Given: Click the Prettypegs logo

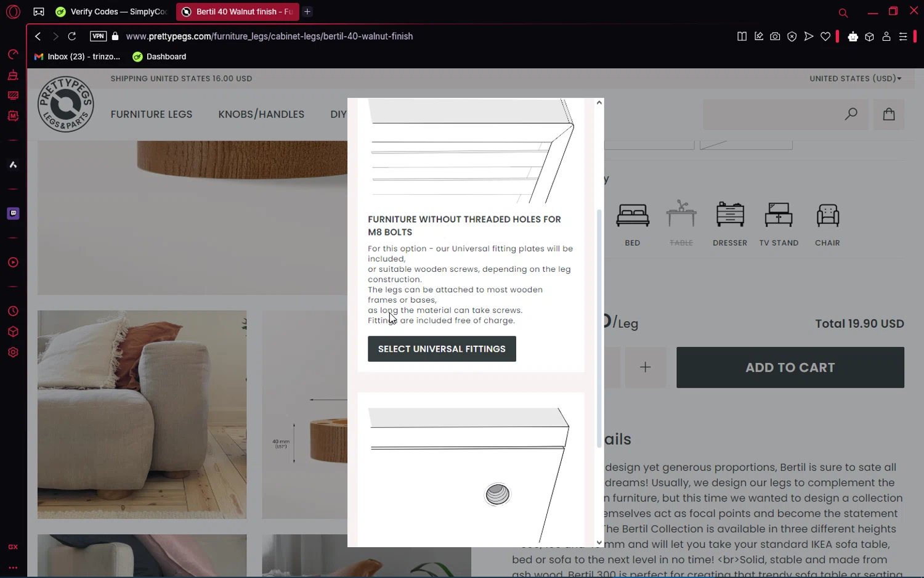Looking at the screenshot, I should click(x=65, y=104).
